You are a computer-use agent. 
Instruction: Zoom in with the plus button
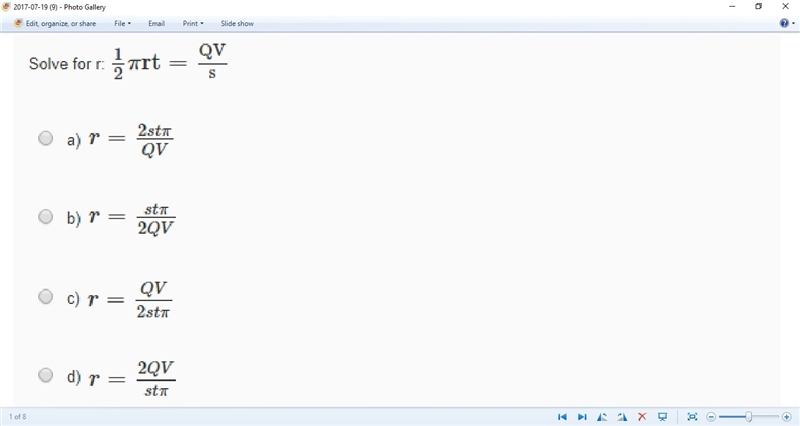point(787,417)
